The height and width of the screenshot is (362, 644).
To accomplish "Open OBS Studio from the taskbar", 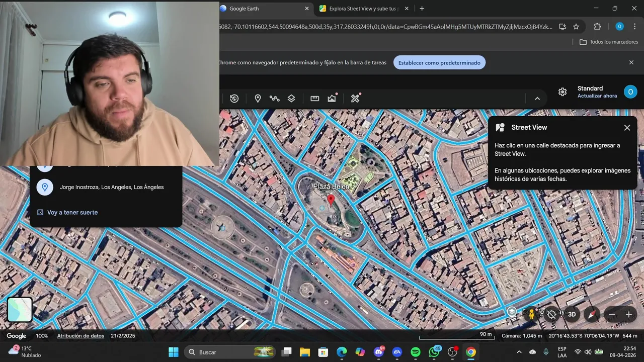I will [x=453, y=352].
